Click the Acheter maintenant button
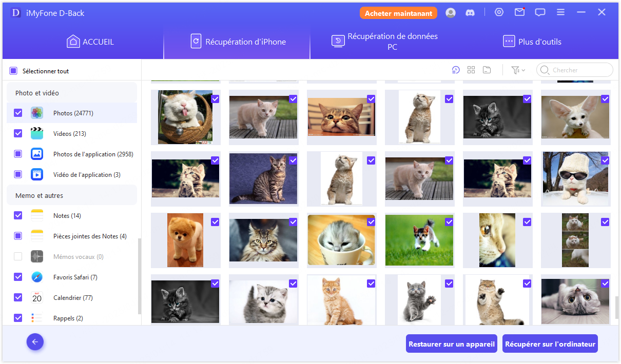 [398, 13]
